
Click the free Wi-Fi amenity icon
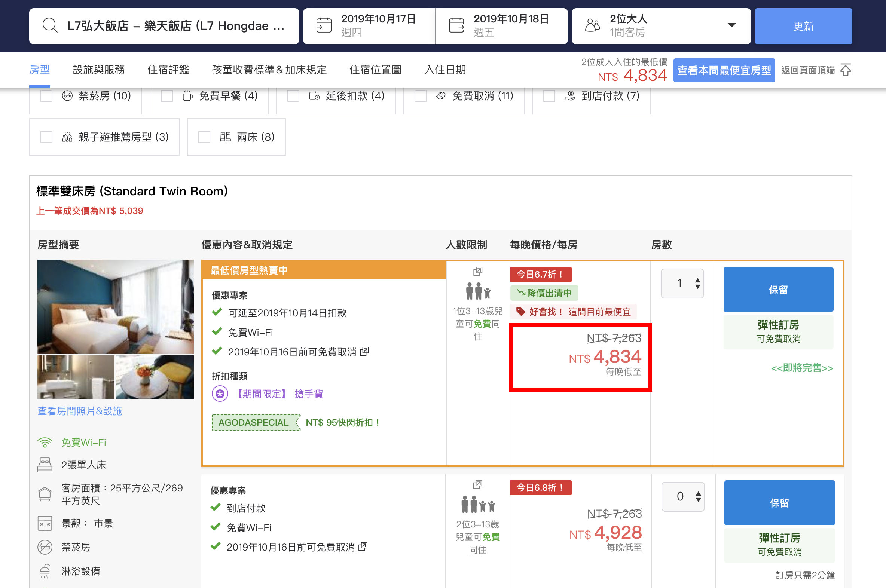(x=45, y=442)
